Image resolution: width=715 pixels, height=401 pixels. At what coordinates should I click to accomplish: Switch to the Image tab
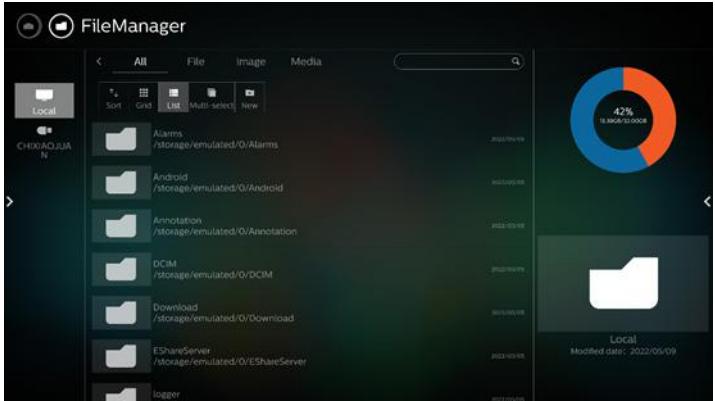pyautogui.click(x=251, y=62)
